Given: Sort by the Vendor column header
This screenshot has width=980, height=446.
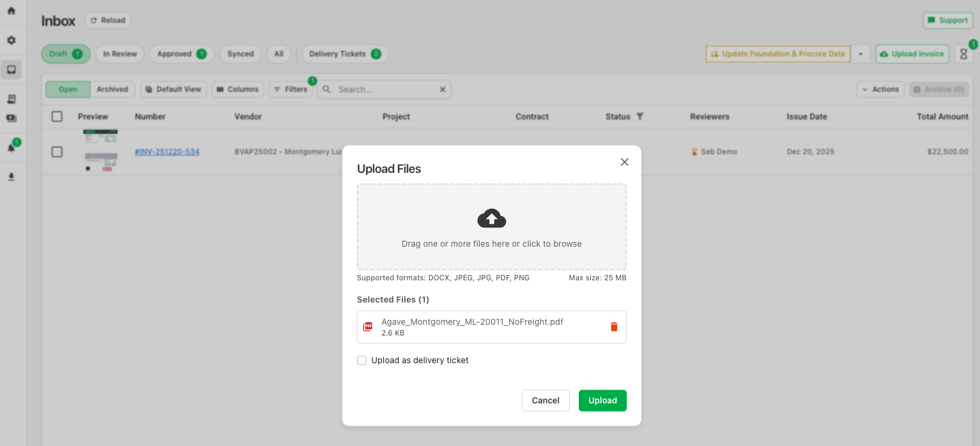Looking at the screenshot, I should tap(248, 116).
